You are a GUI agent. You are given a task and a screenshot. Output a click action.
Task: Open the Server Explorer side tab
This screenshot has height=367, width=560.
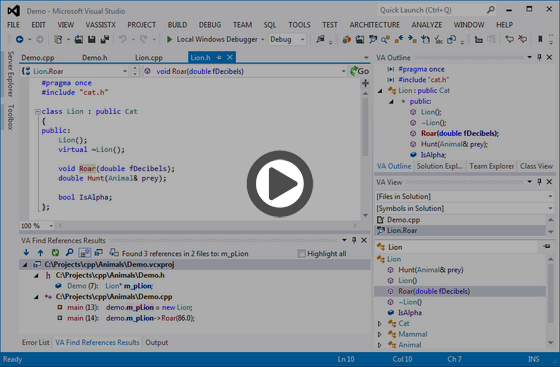point(10,74)
